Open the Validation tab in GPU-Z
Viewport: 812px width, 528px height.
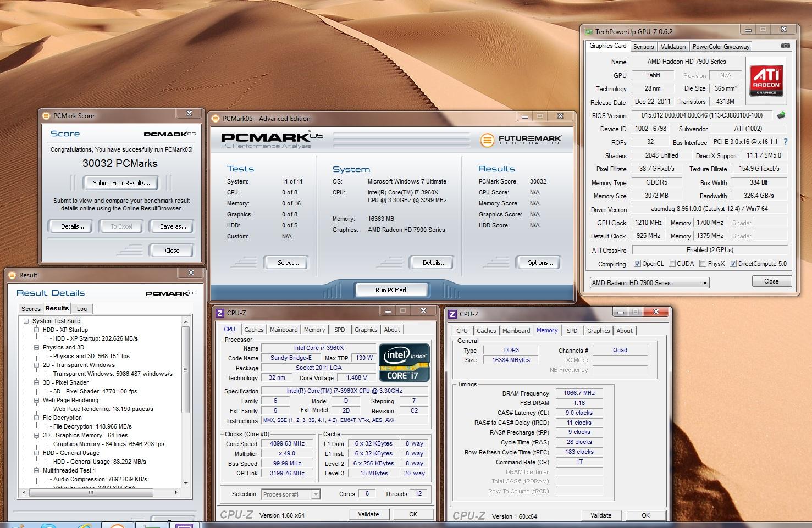click(x=673, y=47)
